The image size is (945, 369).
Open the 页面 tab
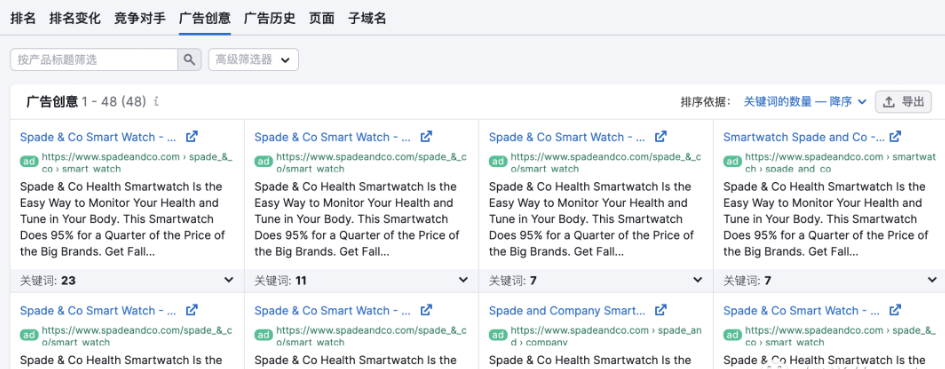(322, 18)
